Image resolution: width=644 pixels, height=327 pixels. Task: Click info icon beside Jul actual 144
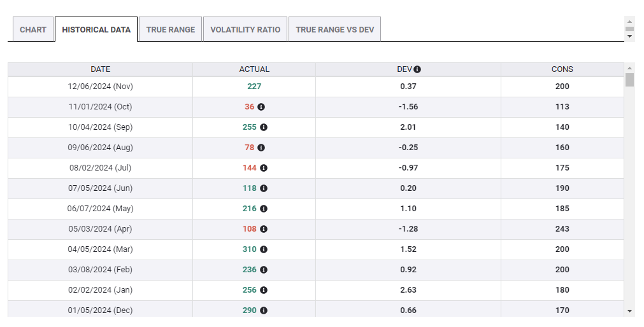click(264, 168)
